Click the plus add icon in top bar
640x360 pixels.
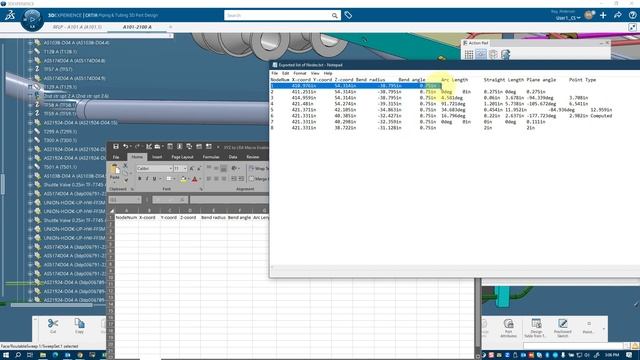603,15
